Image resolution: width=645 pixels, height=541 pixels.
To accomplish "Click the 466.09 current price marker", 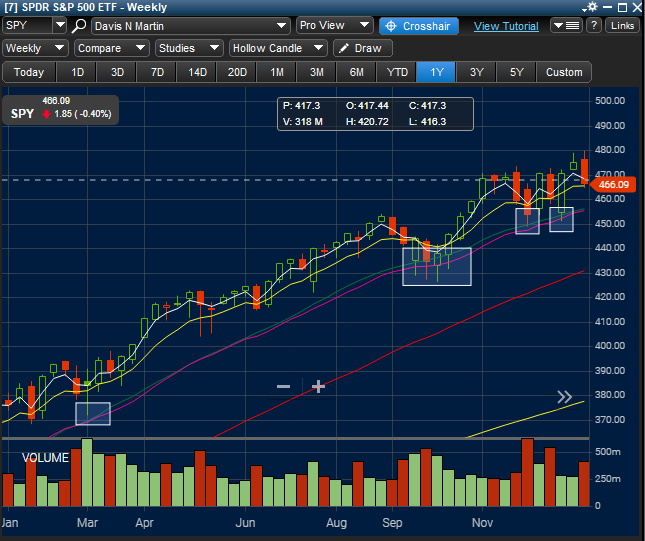I will coord(613,184).
